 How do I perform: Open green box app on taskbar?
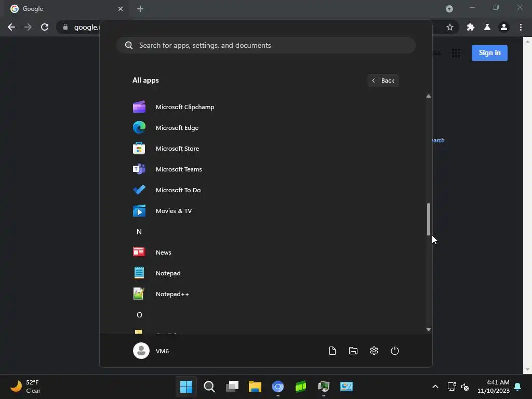tap(301, 387)
